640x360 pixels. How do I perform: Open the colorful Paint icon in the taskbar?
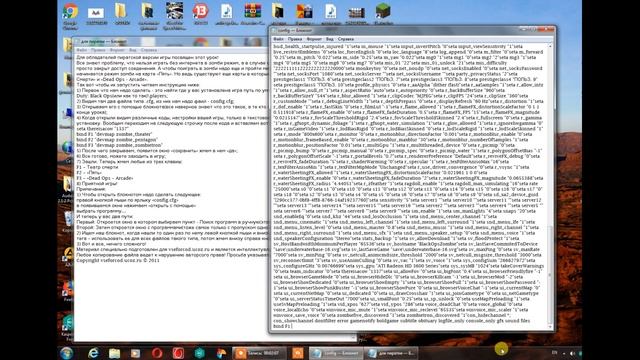tap(221, 353)
